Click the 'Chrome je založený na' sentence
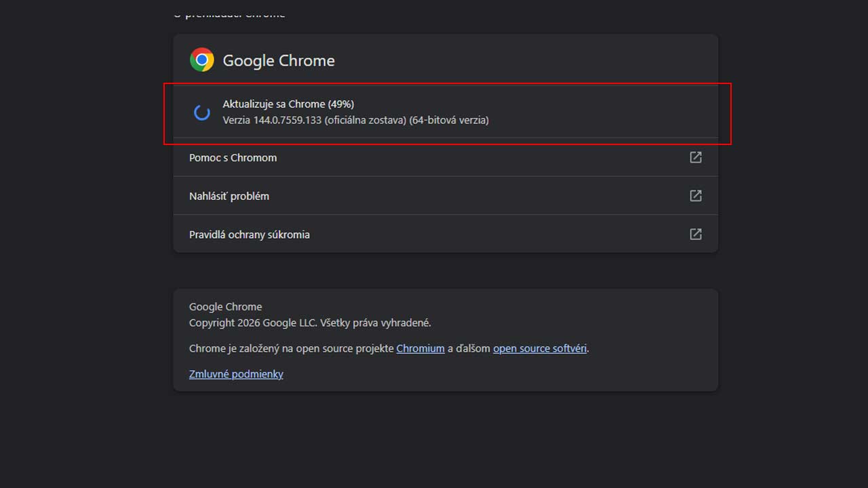 point(389,348)
